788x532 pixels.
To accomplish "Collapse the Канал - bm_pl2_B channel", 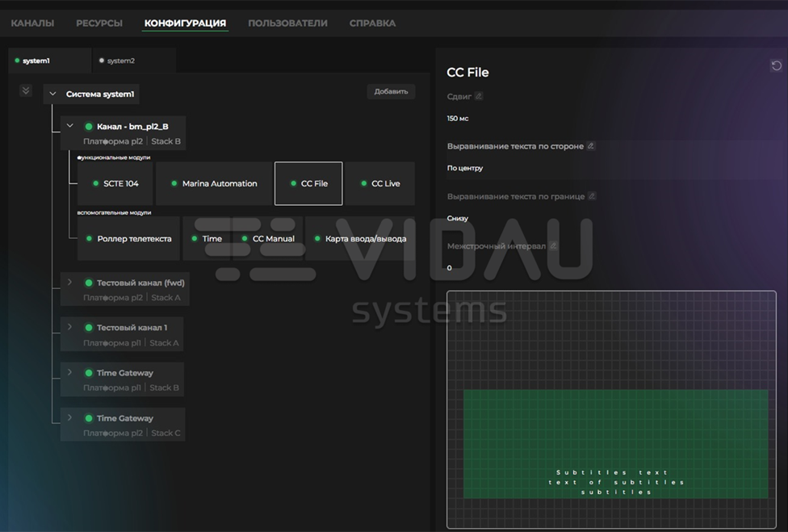I will pos(70,126).
